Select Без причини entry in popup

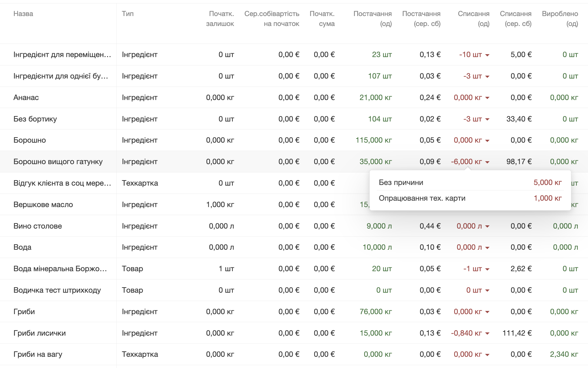(401, 182)
